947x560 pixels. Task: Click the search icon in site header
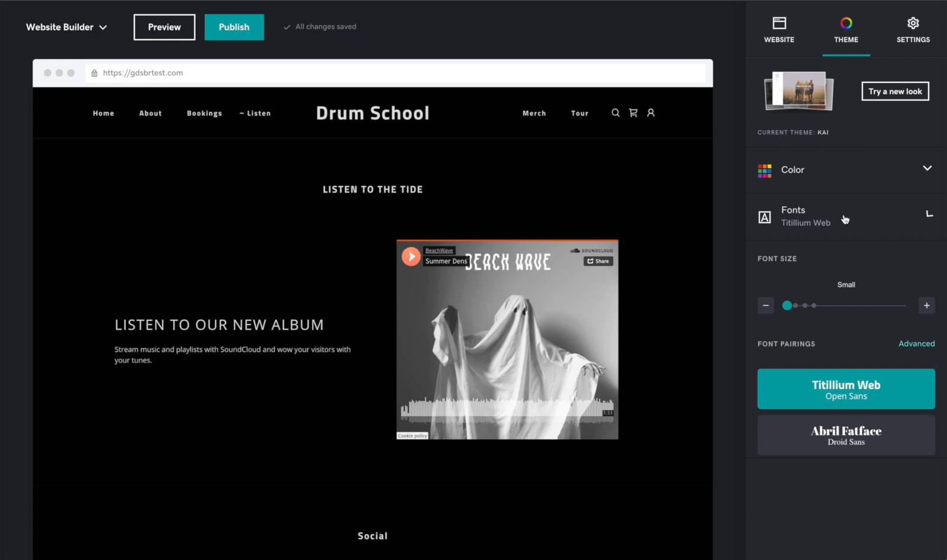[x=616, y=112]
